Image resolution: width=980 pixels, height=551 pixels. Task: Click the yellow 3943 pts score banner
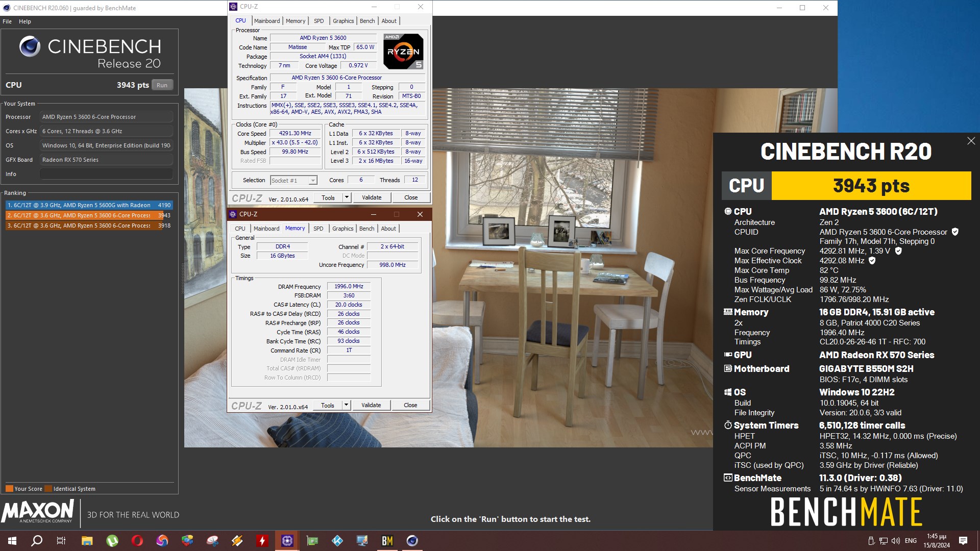(871, 186)
